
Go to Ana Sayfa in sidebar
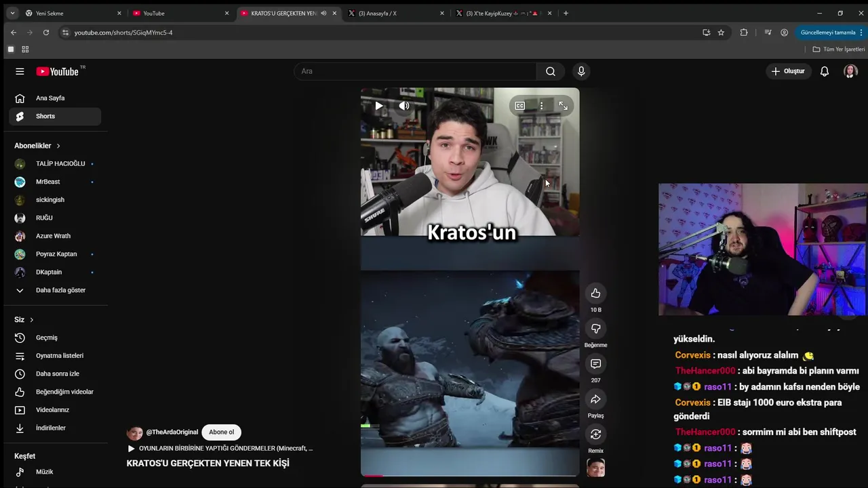tap(55, 98)
